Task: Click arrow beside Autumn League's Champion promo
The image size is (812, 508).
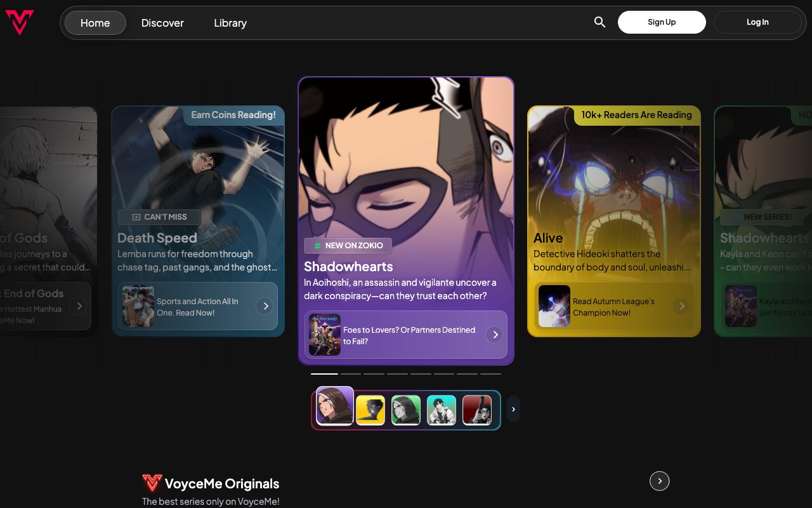Action: pos(681,306)
